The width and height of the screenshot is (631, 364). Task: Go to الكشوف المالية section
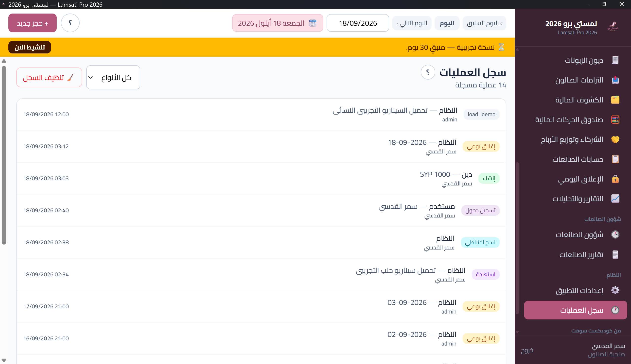pyautogui.click(x=576, y=100)
